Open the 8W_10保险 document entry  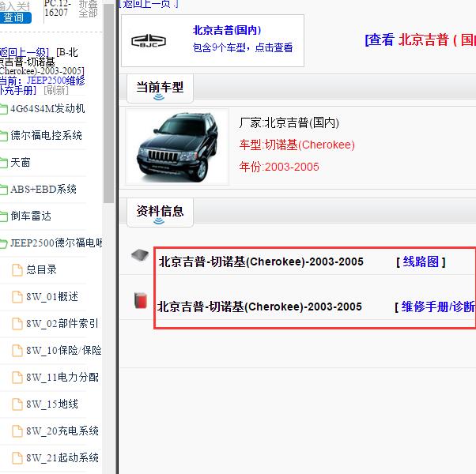point(64,350)
